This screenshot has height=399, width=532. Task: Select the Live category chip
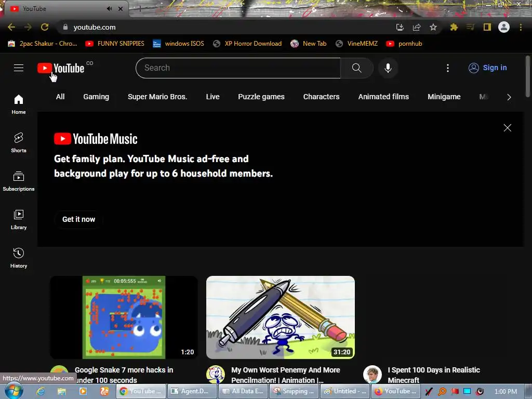(x=212, y=97)
